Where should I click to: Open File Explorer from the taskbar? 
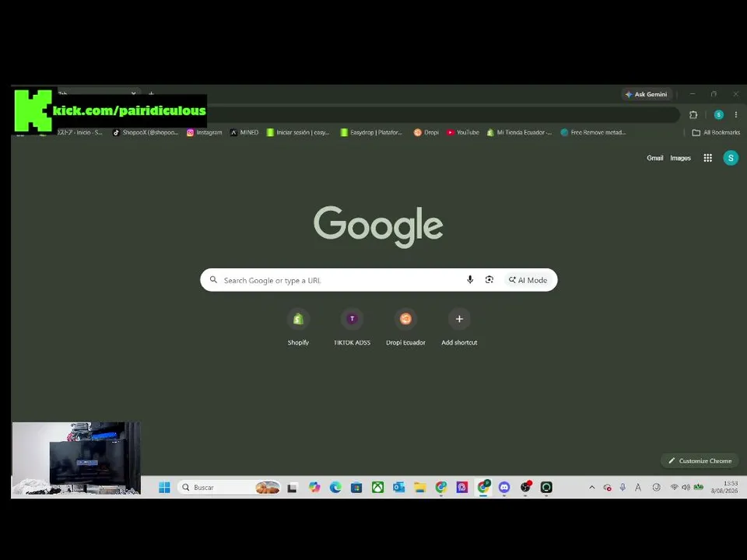[419, 487]
